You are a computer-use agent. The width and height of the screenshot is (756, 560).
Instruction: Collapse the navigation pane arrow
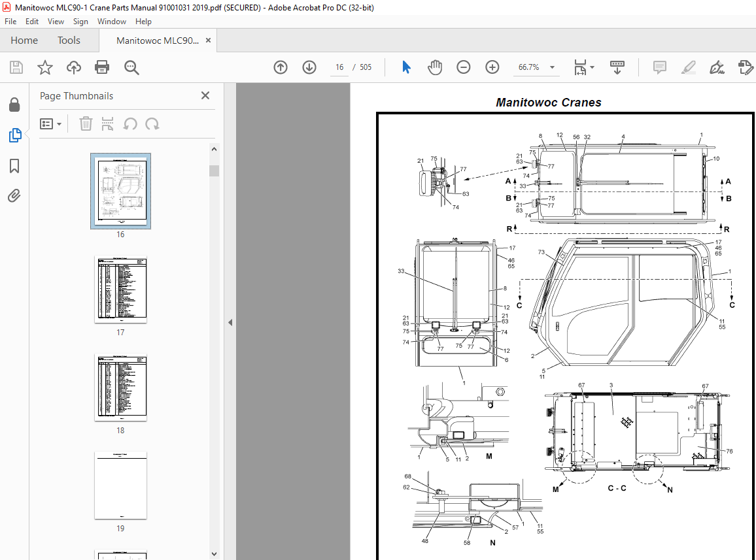click(230, 322)
